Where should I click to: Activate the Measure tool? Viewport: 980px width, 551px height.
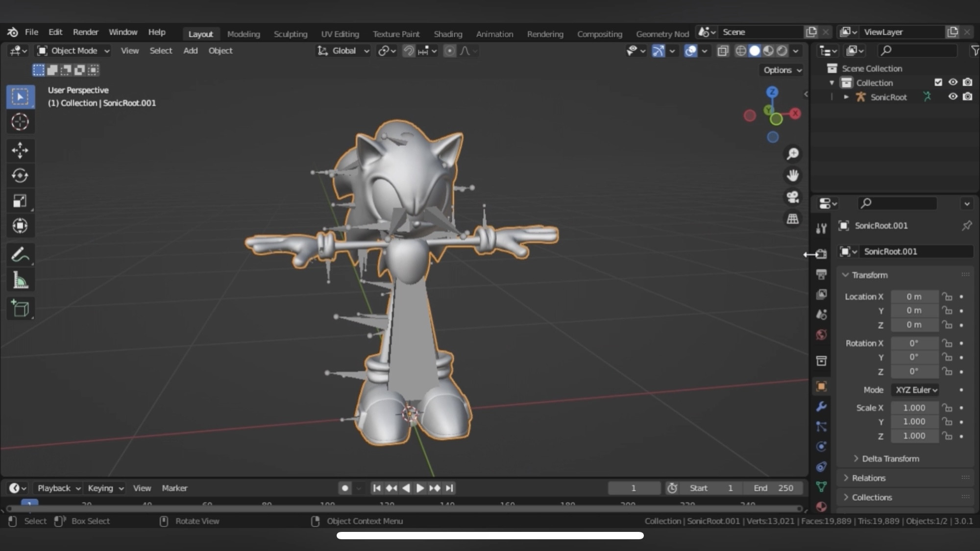click(21, 279)
